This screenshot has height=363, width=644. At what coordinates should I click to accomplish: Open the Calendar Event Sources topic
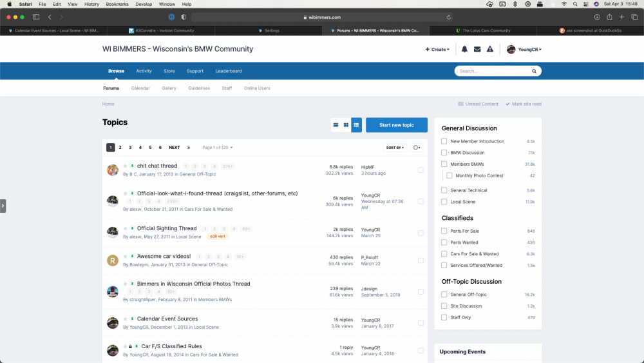167,319
